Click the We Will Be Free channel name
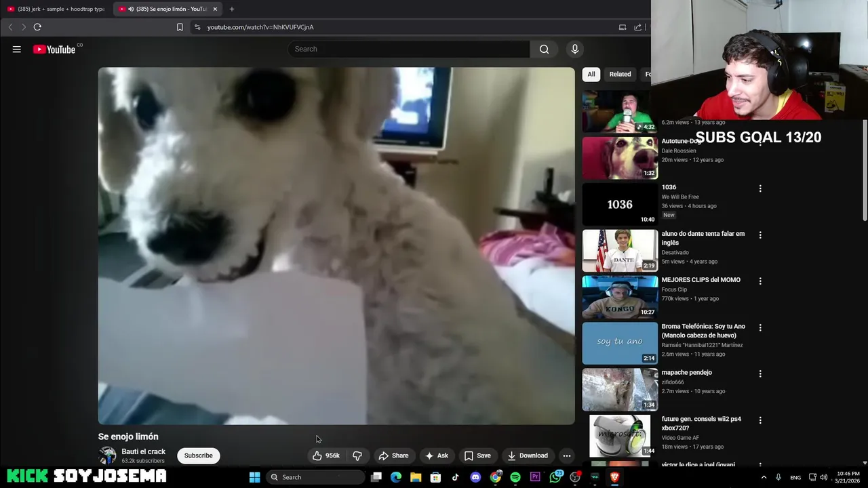This screenshot has height=488, width=868. pyautogui.click(x=680, y=197)
